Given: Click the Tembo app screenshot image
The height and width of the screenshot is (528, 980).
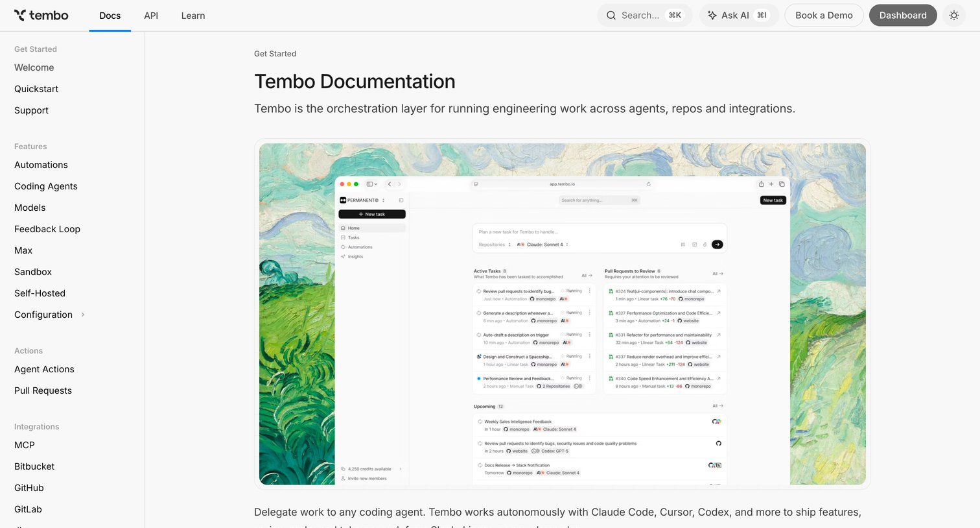Looking at the screenshot, I should click(562, 314).
